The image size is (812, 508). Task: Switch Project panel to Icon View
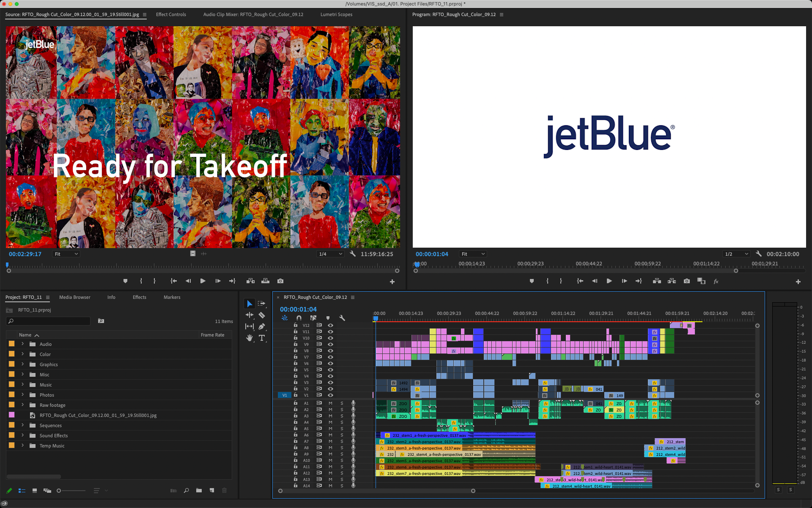[x=35, y=491]
